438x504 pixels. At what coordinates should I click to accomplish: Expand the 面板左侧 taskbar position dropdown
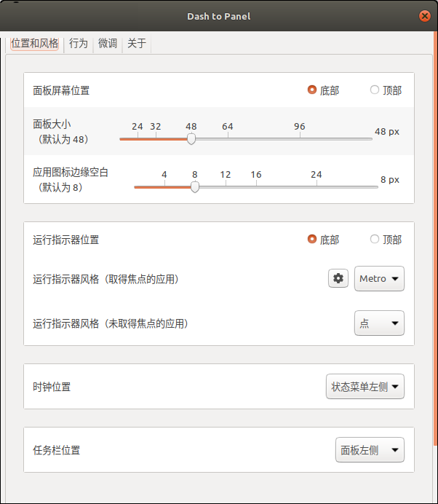pyautogui.click(x=370, y=450)
